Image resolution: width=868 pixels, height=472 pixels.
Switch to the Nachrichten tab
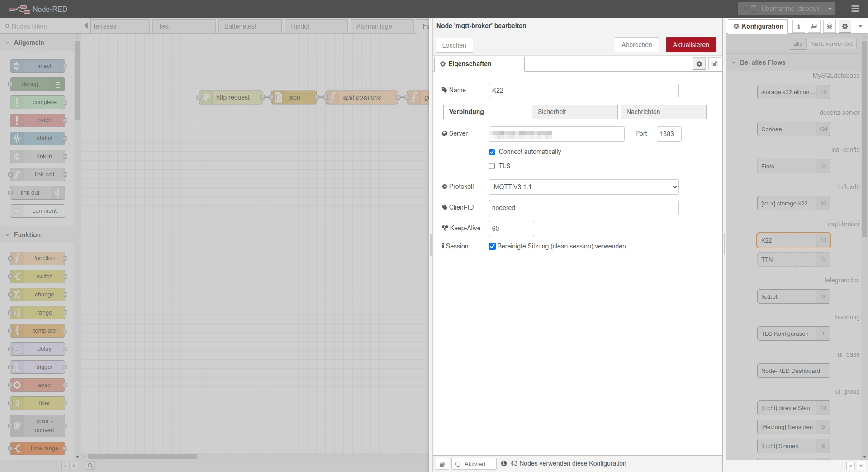coord(663,112)
